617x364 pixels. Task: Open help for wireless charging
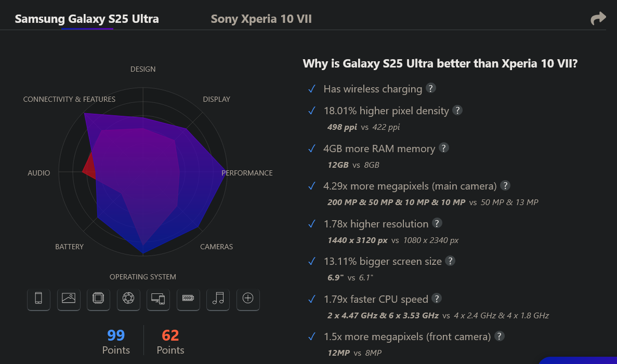pos(430,88)
